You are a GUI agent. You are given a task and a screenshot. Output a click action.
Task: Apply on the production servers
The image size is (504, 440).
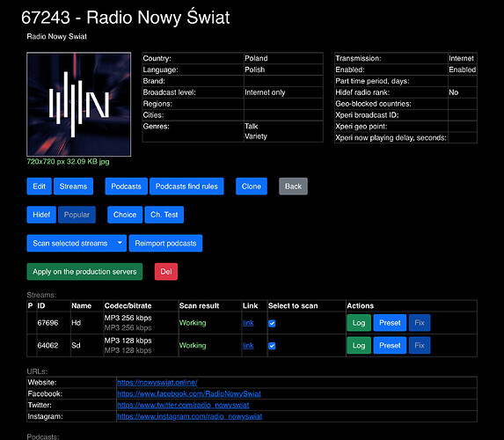pos(84,271)
